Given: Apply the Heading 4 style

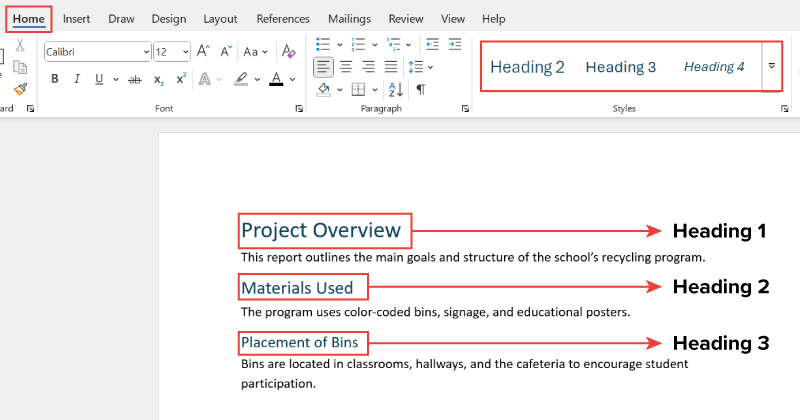Looking at the screenshot, I should click(x=714, y=67).
